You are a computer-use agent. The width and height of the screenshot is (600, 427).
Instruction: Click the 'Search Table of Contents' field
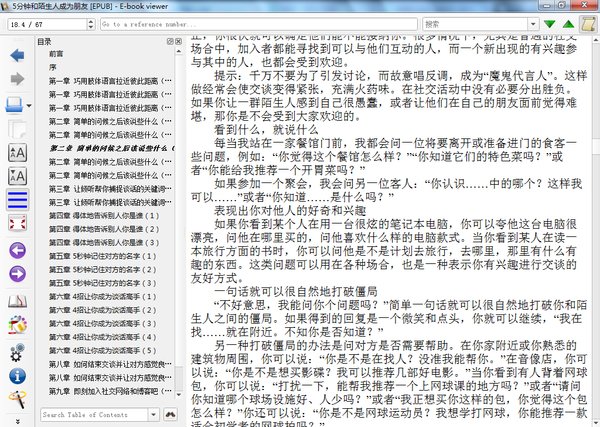[x=94, y=415]
